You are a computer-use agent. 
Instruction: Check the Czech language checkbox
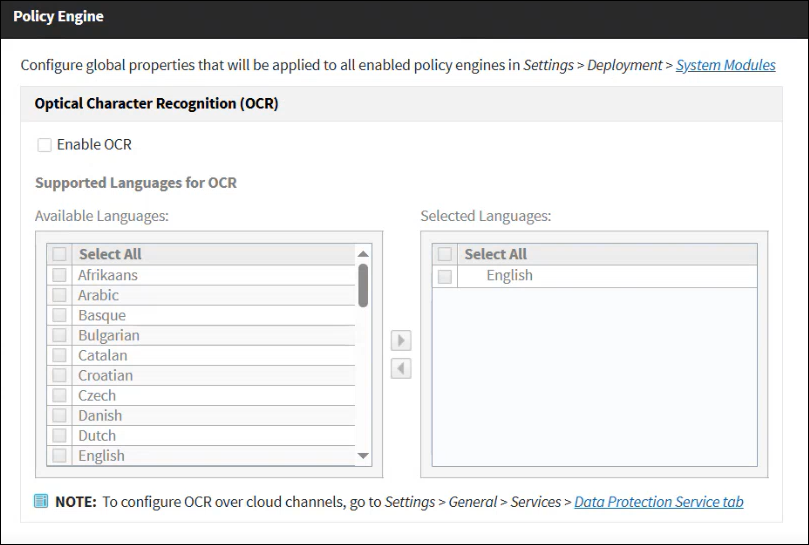click(x=60, y=395)
